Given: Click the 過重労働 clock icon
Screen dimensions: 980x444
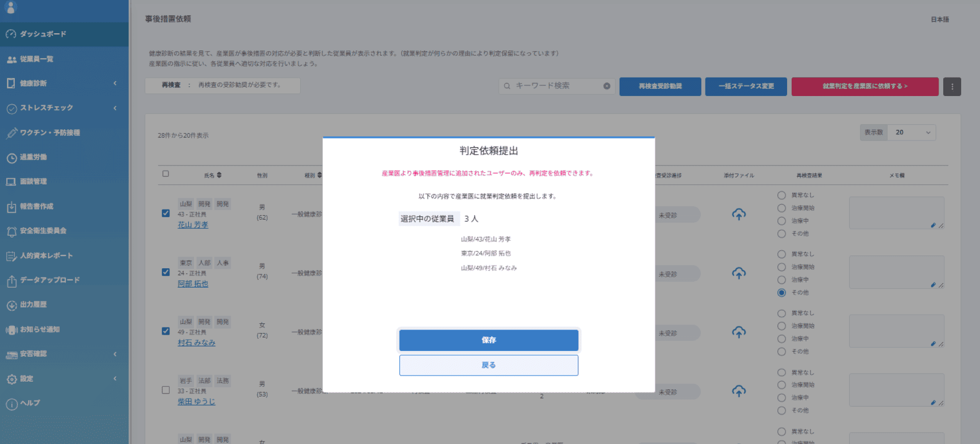Looking at the screenshot, I should 11,158.
